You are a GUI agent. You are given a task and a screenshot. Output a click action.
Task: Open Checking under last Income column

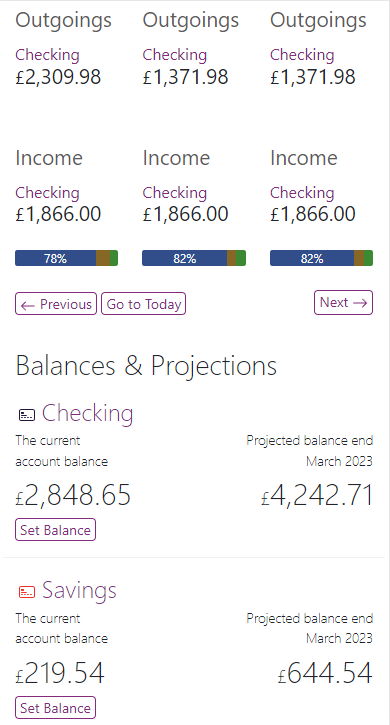pos(302,192)
